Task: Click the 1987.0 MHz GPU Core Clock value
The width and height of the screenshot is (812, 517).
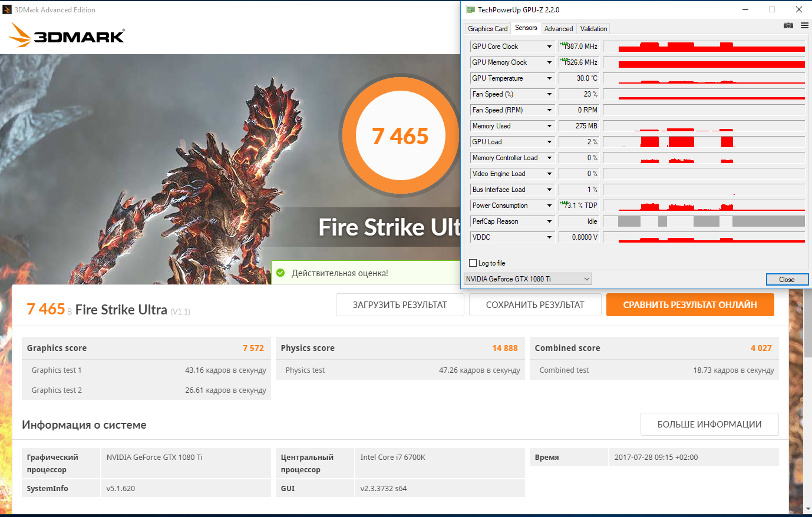Action: pos(579,47)
